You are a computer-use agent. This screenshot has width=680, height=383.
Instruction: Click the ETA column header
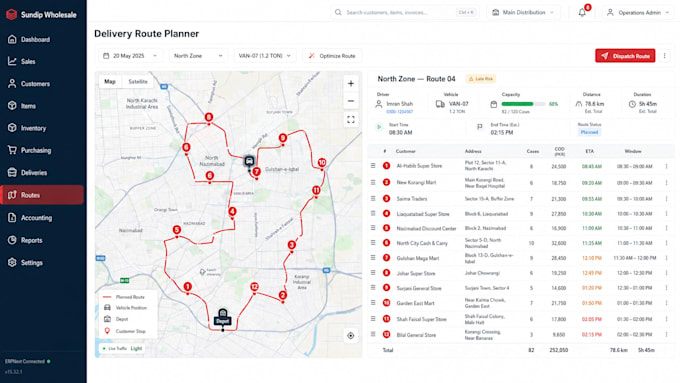click(589, 151)
